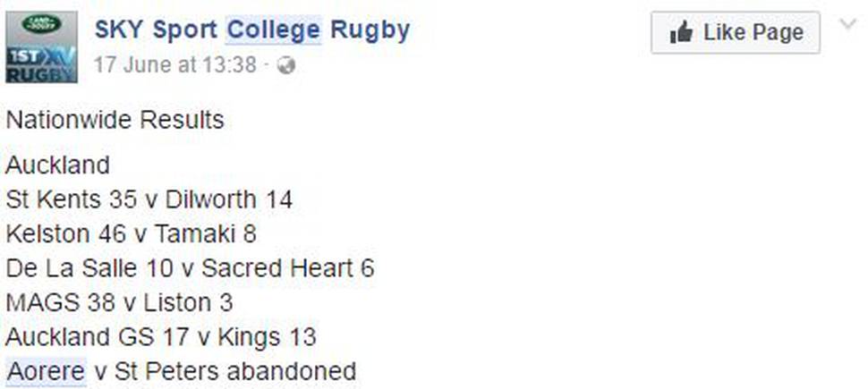Click the 1ST XV text in the avatar
868x389 pixels.
(40, 56)
